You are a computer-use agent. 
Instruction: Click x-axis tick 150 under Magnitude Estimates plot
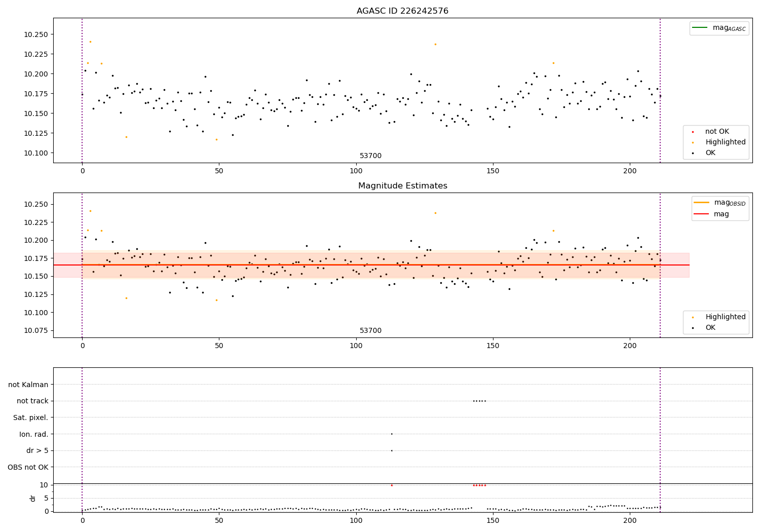(493, 347)
